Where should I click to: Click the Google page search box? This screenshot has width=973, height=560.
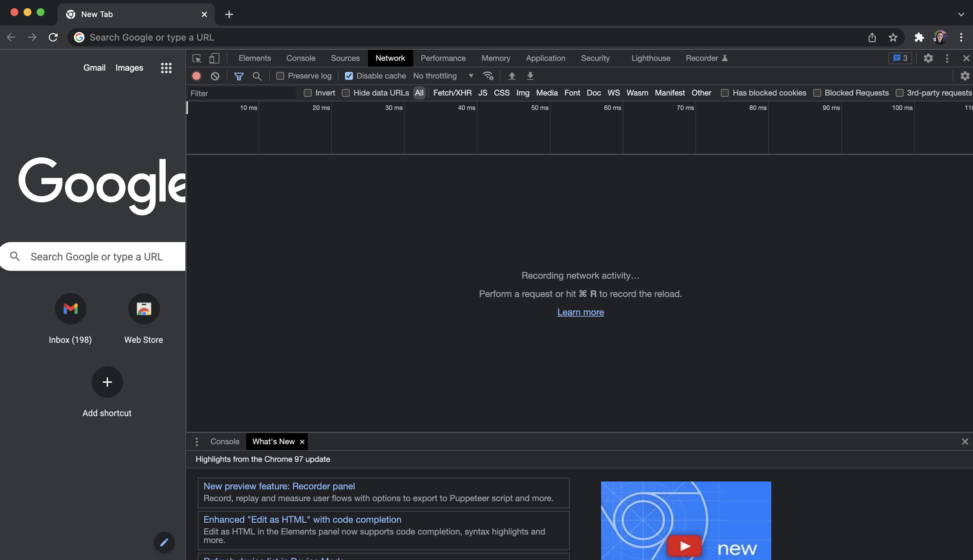click(x=92, y=256)
